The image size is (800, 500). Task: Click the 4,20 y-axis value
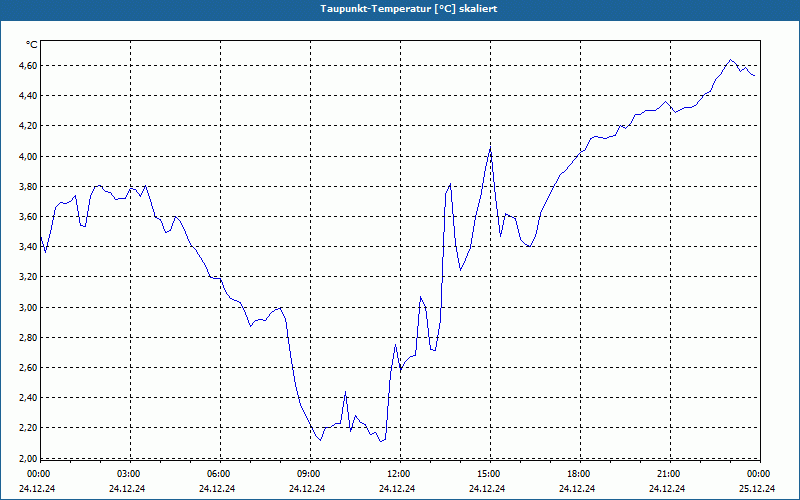tap(28, 126)
